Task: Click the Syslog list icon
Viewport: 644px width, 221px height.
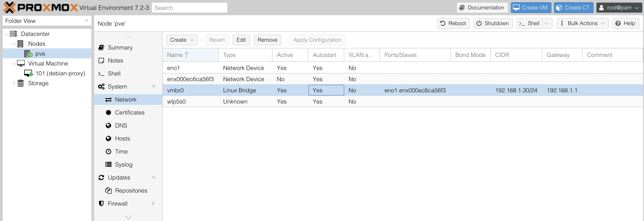Action: (108, 165)
